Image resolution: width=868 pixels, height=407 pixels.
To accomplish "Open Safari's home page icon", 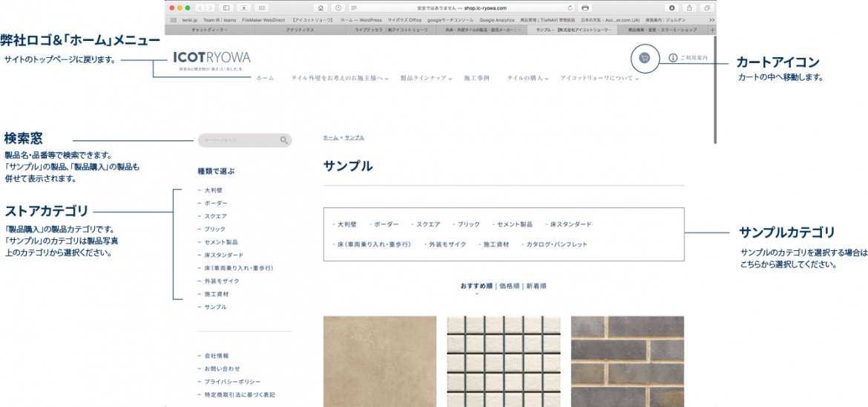I will pos(320,8).
